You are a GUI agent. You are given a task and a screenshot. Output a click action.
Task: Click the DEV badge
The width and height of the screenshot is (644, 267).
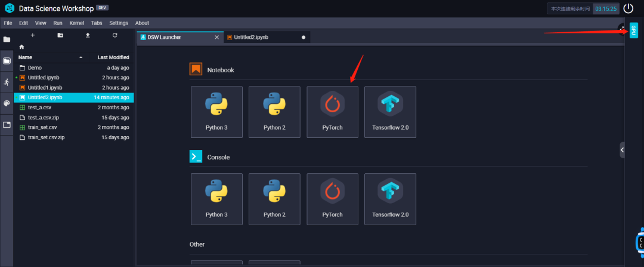click(102, 8)
